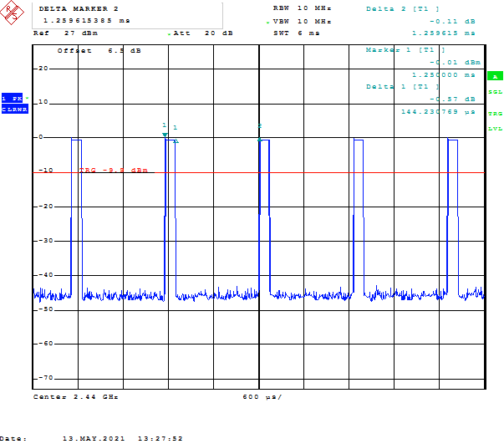Toggle the CLRWR trace mode label

pyautogui.click(x=14, y=110)
